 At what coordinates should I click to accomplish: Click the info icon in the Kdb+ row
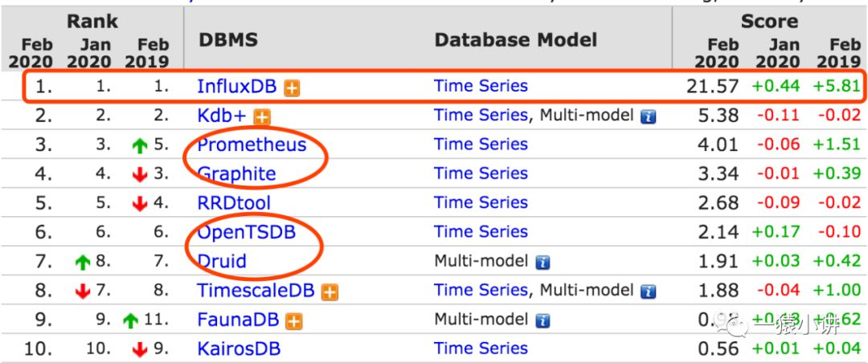tap(648, 116)
